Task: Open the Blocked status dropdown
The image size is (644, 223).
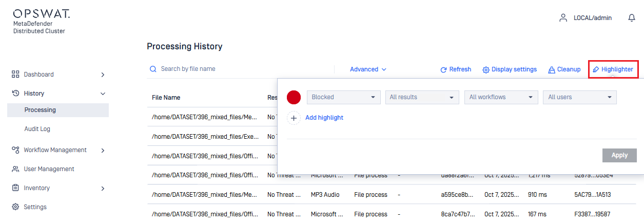Action: tap(343, 97)
